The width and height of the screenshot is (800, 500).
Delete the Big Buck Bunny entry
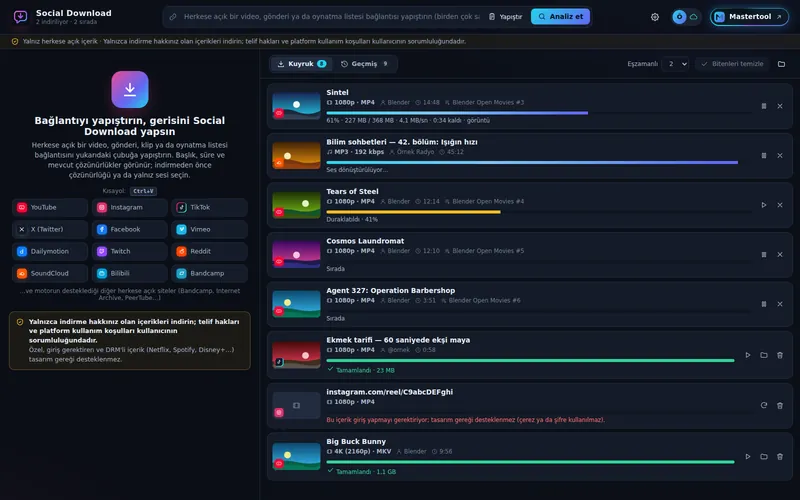(780, 457)
